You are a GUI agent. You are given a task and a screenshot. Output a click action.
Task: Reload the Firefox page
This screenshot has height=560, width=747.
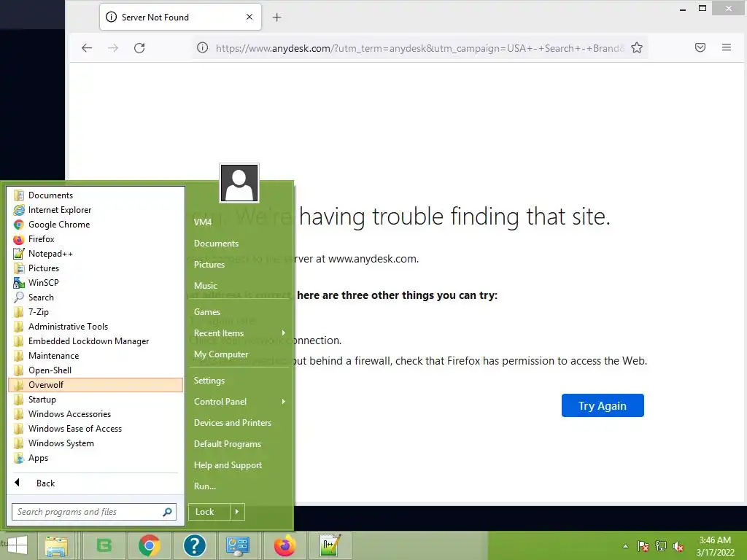(x=139, y=47)
